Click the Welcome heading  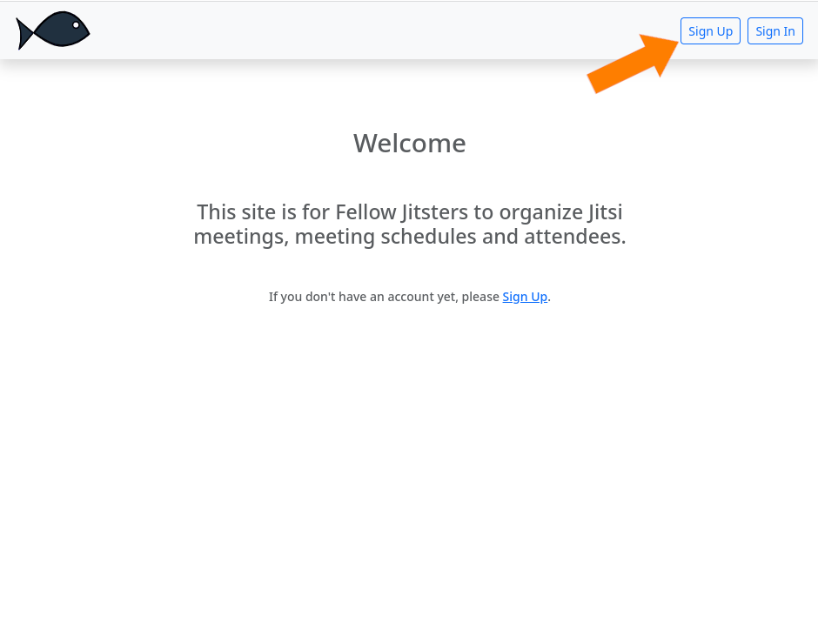pyautogui.click(x=409, y=144)
